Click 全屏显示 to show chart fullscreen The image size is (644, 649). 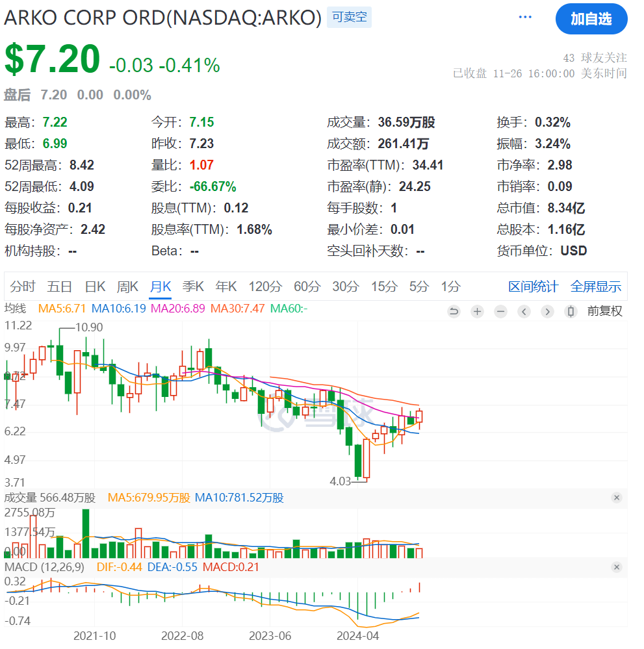tap(596, 286)
